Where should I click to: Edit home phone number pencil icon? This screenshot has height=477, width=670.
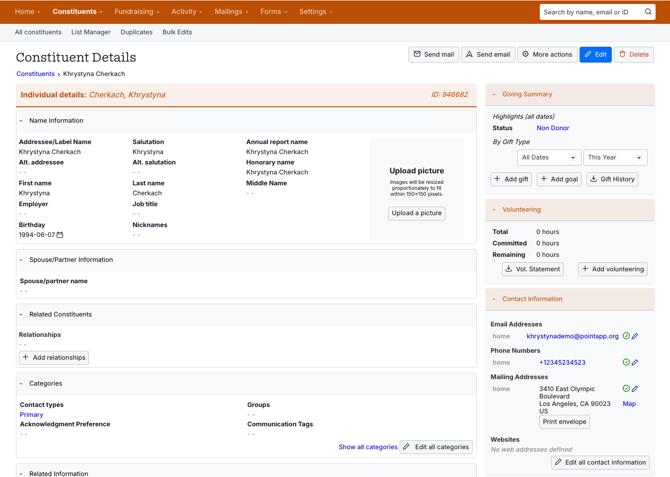click(635, 362)
